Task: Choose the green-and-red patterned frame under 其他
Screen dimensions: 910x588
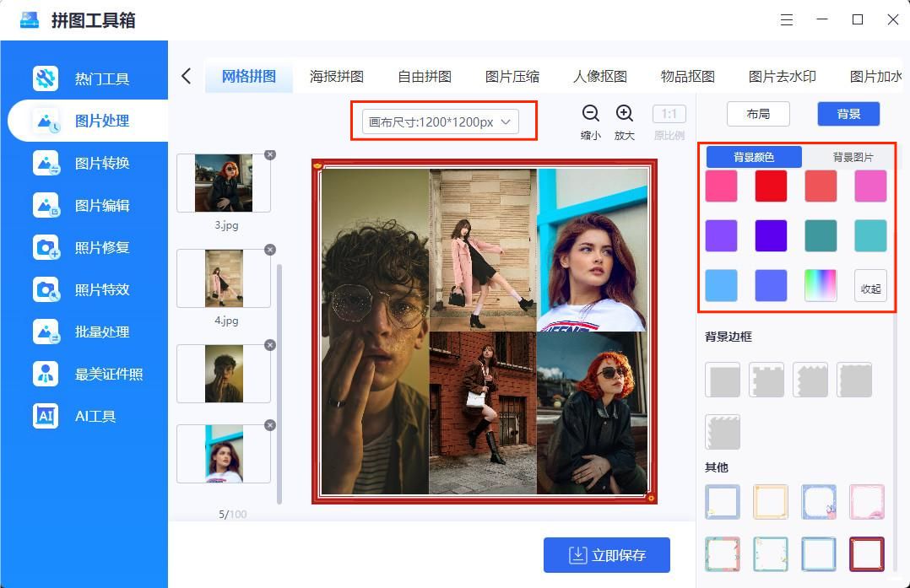Action: (723, 553)
